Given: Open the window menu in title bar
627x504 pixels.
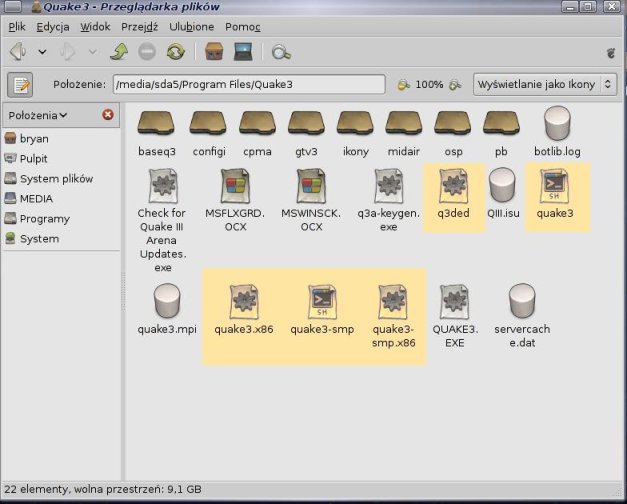Looking at the screenshot, I should coord(11,6).
